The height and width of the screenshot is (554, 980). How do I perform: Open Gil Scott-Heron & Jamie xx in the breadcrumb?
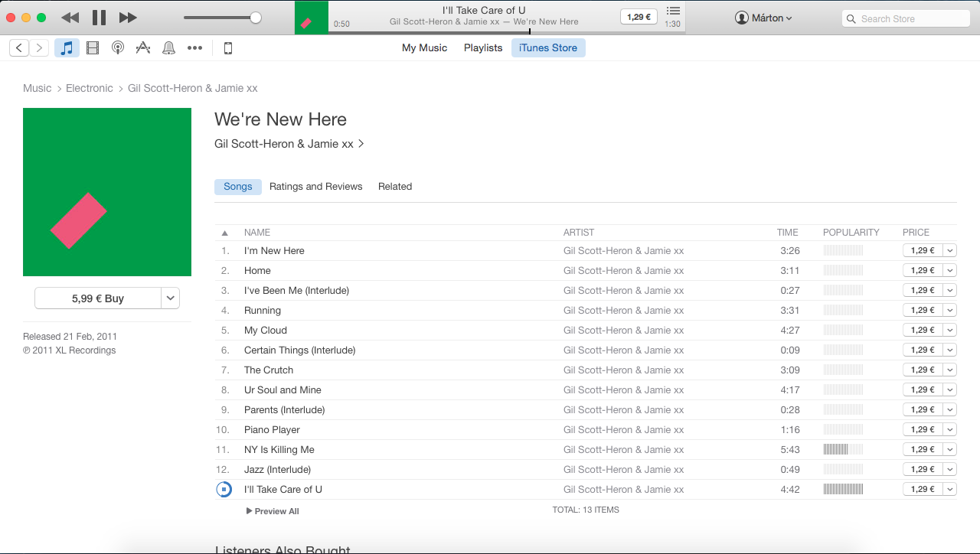click(192, 88)
